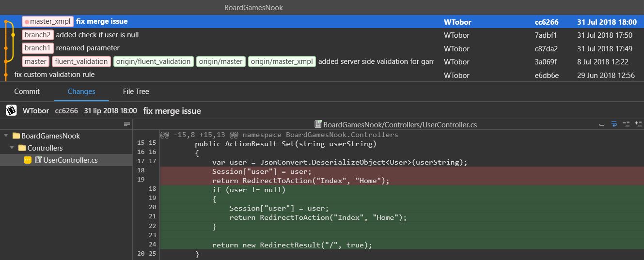The width and height of the screenshot is (644, 260).
Task: Click the file icon in the diff header path
Action: 318,124
